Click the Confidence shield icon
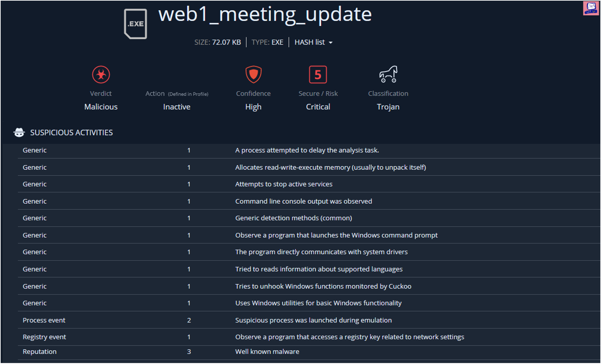The width and height of the screenshot is (601, 364). pos(253,74)
